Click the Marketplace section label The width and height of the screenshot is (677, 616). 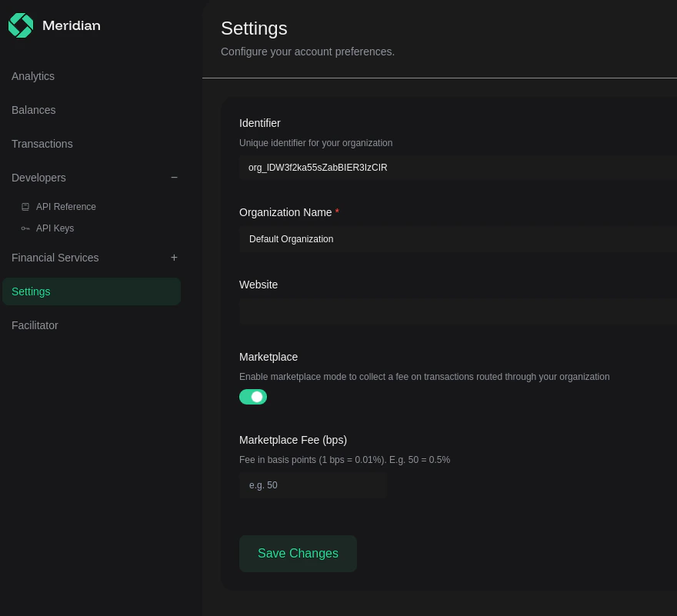point(268,357)
